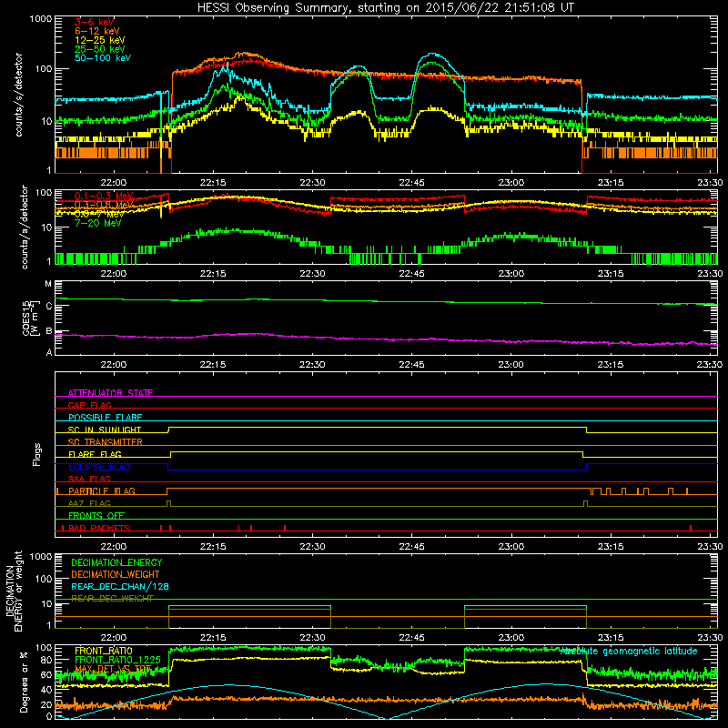This screenshot has height=728, width=728.
Task: Click the 23:15 time label under the GOES15 panel
Action: coord(610,365)
